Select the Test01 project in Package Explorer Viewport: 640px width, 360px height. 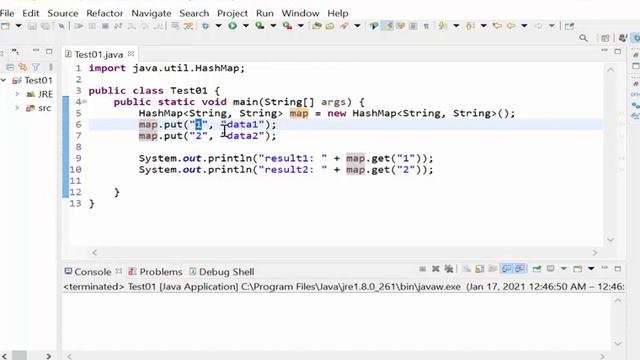38,80
